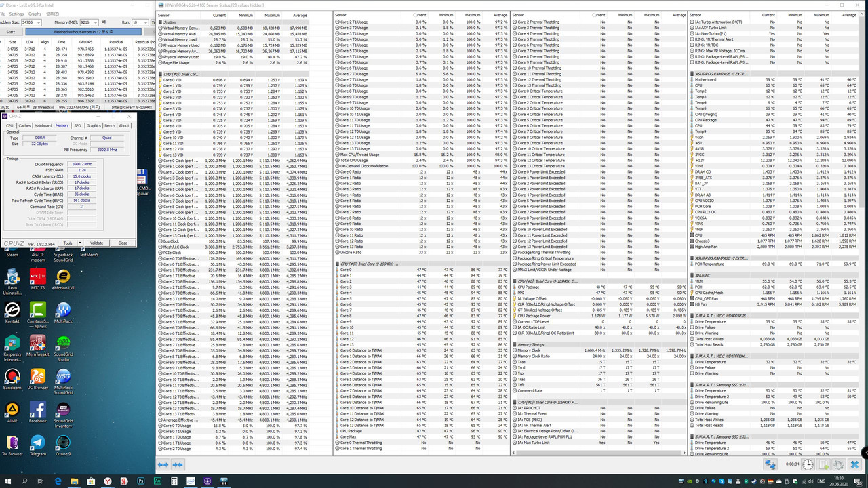Switch to Bench tab in CPU-Z

pos(110,125)
